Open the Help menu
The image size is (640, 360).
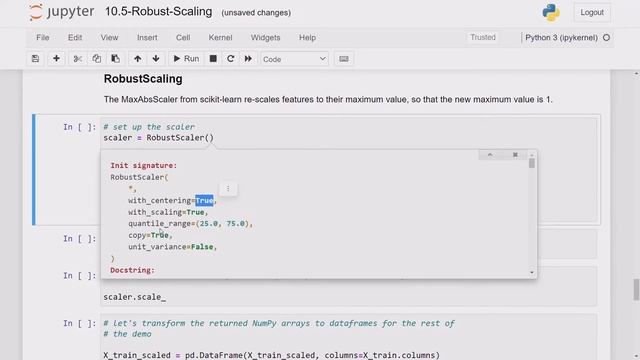tap(307, 38)
